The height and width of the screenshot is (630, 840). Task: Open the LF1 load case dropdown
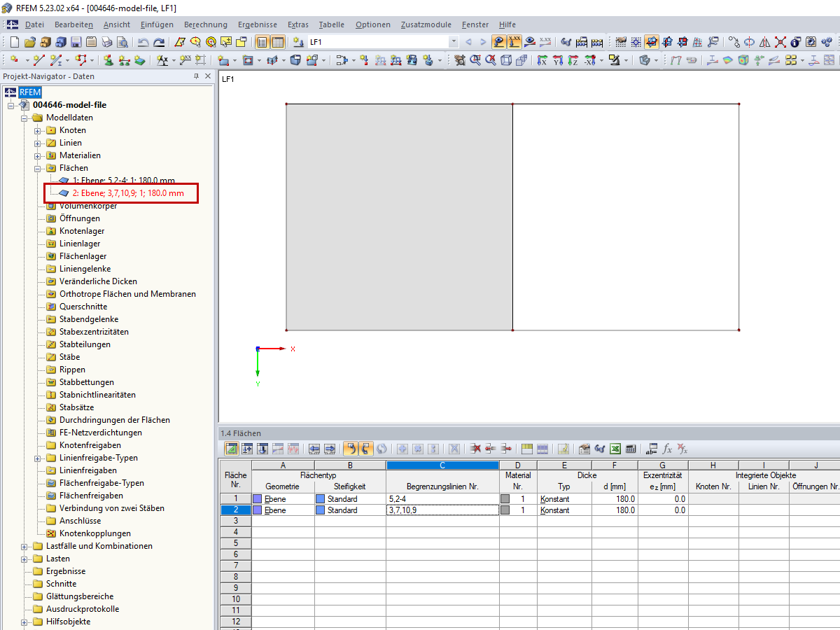tap(454, 42)
